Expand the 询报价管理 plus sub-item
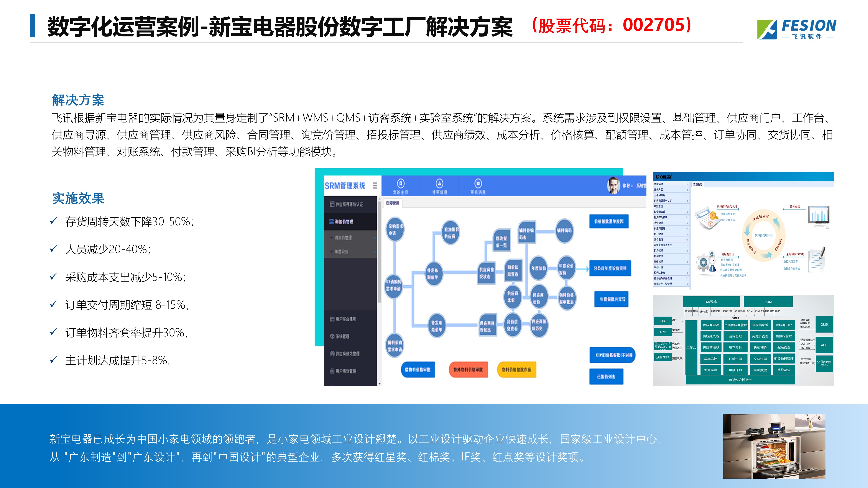The image size is (868, 488). (x=332, y=237)
